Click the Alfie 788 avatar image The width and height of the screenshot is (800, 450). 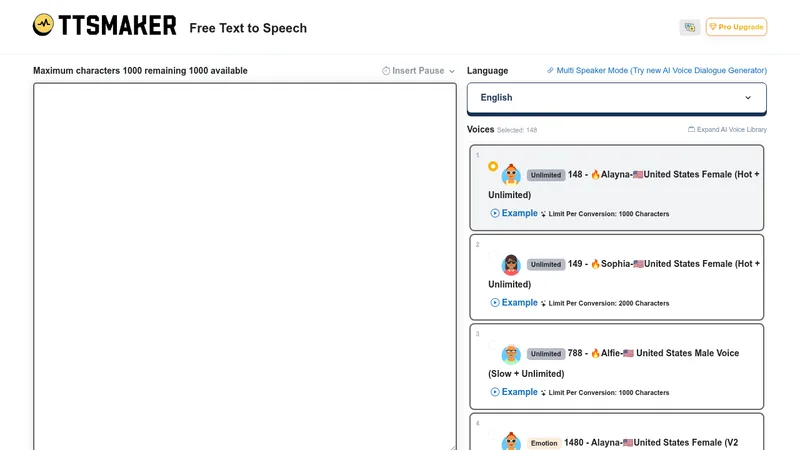[x=511, y=354]
